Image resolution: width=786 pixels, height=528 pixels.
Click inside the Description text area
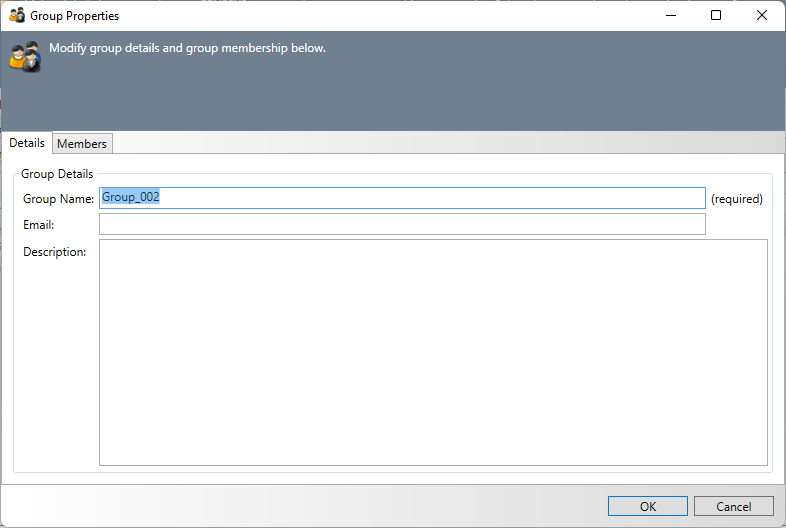click(x=433, y=352)
